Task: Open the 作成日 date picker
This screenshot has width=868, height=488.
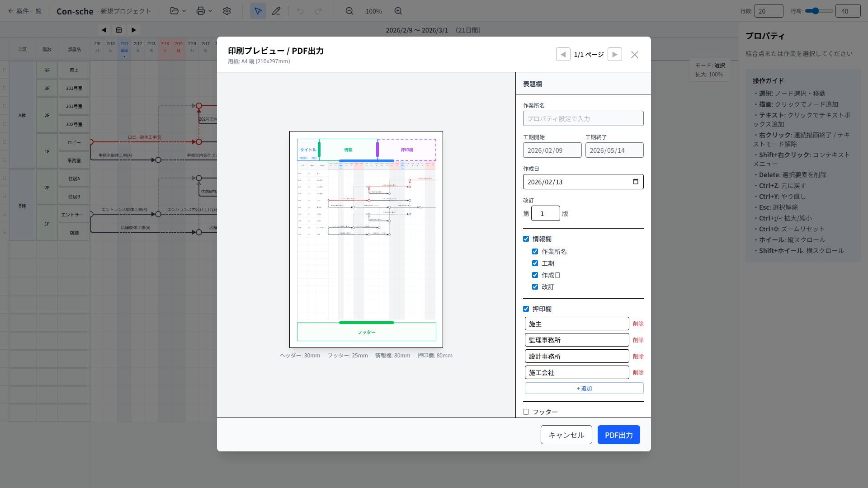Action: 635,182
